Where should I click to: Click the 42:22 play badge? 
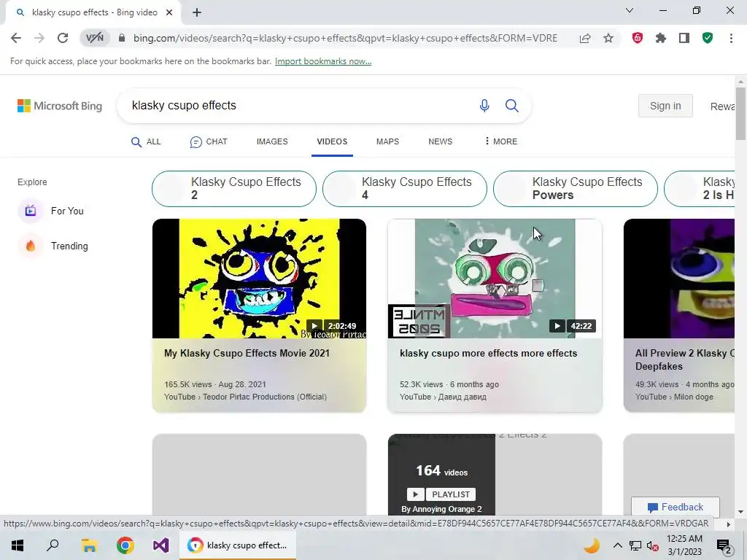[572, 326]
